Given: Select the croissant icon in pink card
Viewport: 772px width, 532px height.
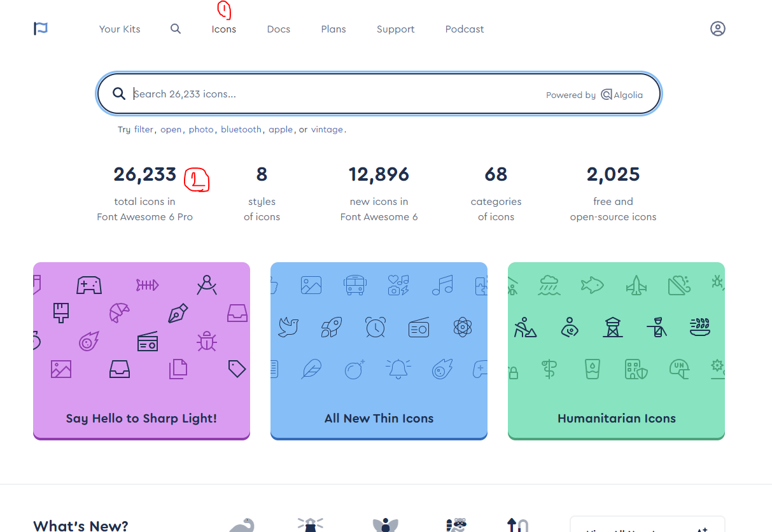Looking at the screenshot, I should (x=120, y=312).
